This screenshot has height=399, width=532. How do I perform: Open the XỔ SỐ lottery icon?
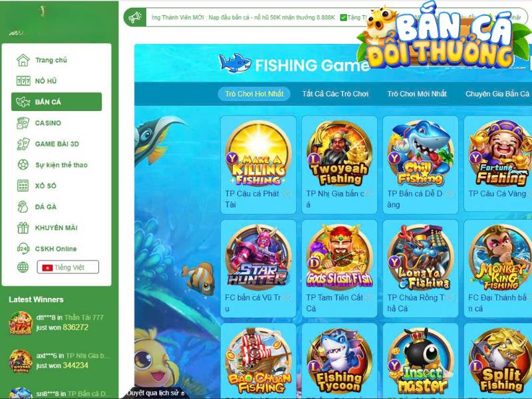coord(23,186)
